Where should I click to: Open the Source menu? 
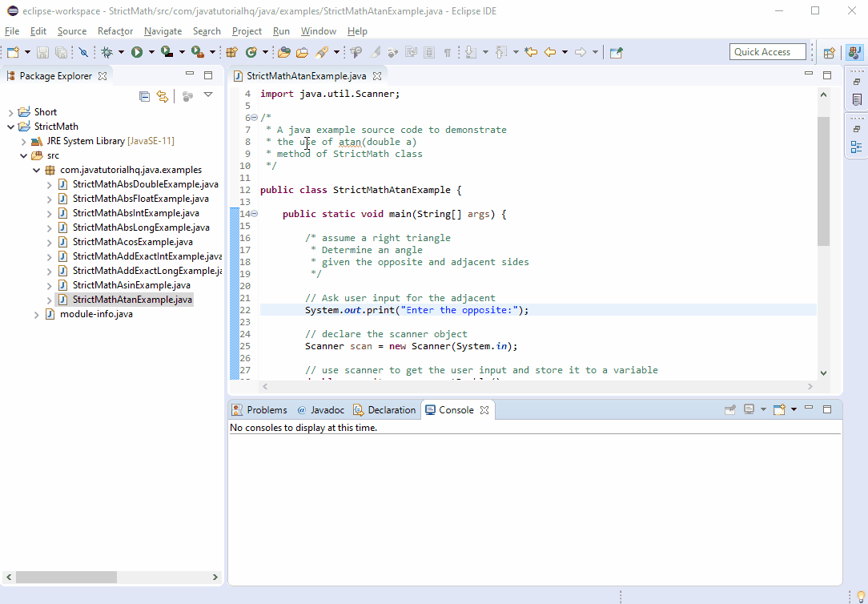point(72,31)
